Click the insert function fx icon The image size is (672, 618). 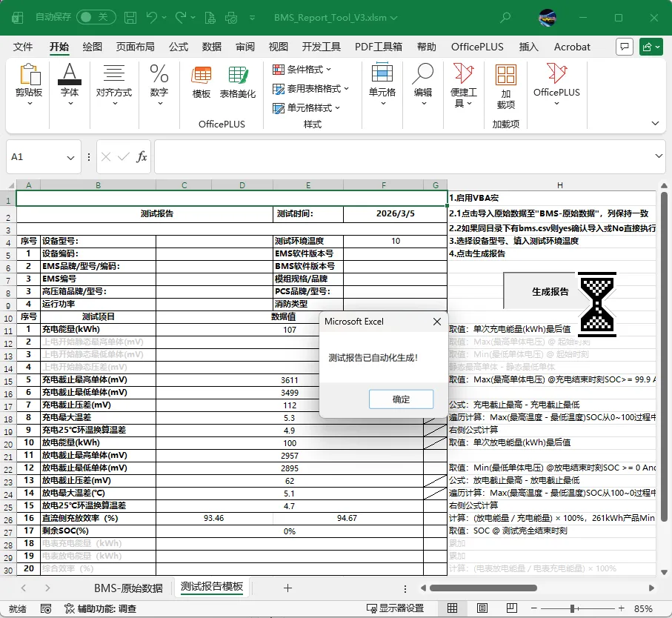[x=142, y=157]
